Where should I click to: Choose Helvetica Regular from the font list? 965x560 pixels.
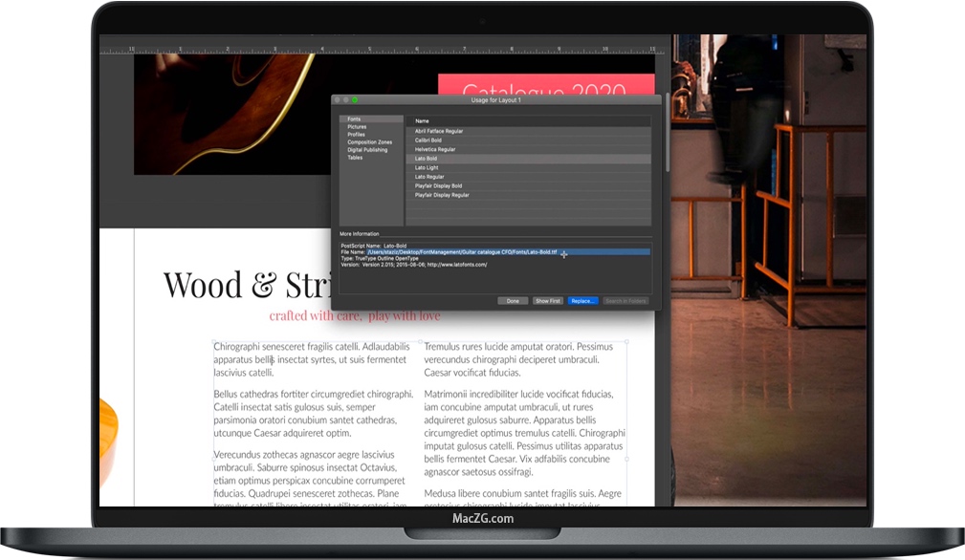point(435,149)
